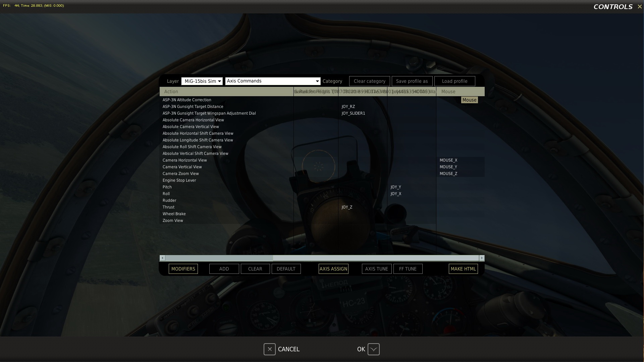Close the Controls screen with the X icon
Screen dimensions: 644x362
click(640, 7)
